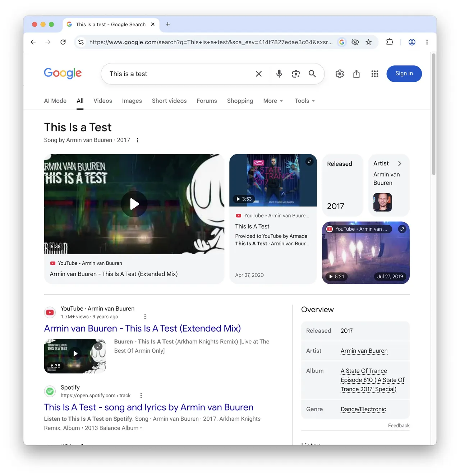
Task: Toggle the third-party cookies eye icon
Action: click(355, 42)
